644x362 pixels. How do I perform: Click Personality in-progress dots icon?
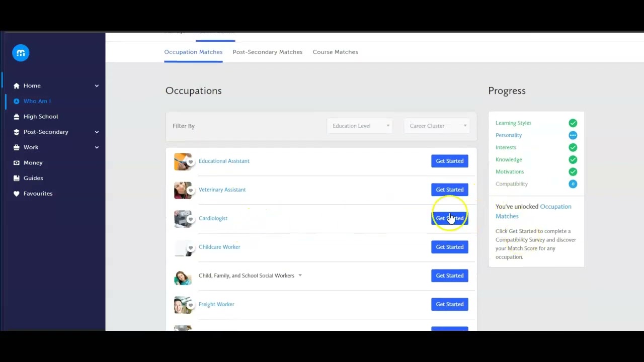tap(573, 135)
